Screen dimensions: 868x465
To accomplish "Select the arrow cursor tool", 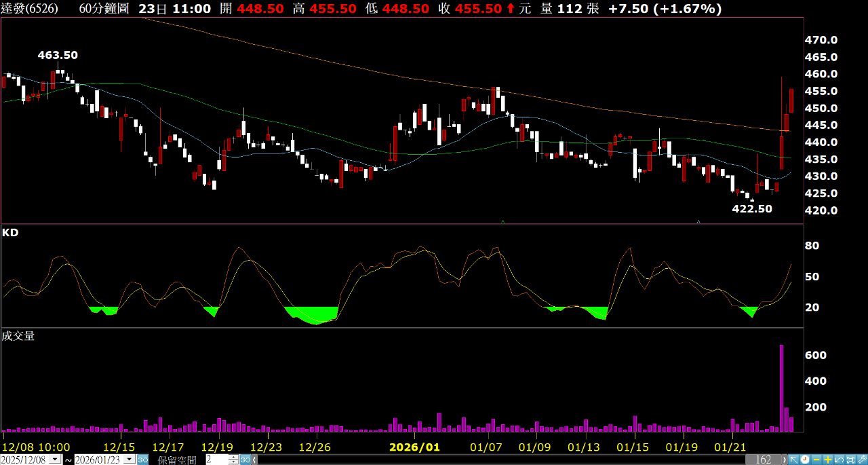I will pos(794,460).
